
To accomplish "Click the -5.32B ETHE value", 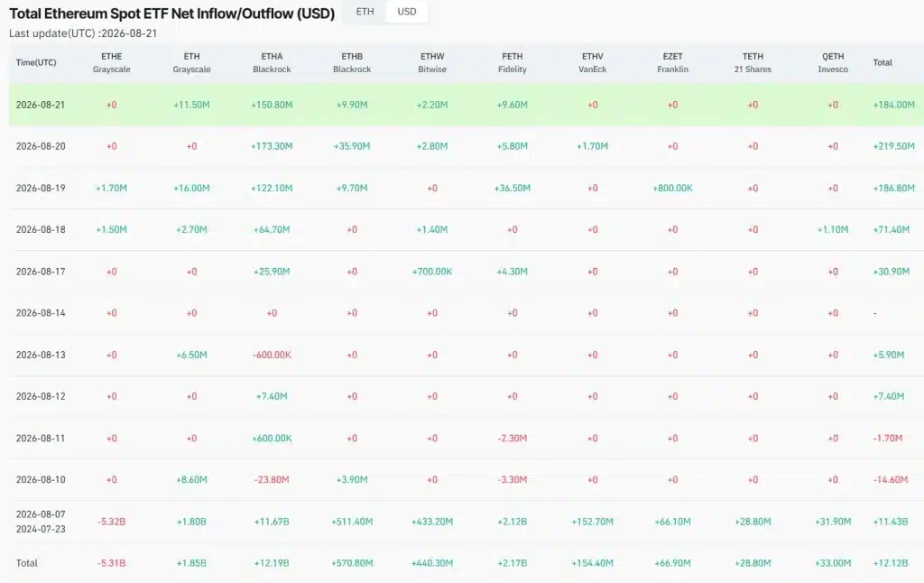I will [x=111, y=522].
